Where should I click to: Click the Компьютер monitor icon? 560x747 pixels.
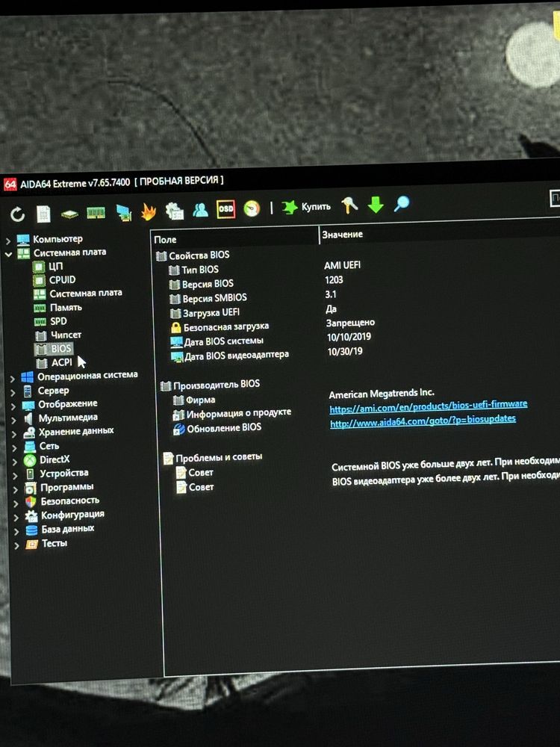pos(23,240)
